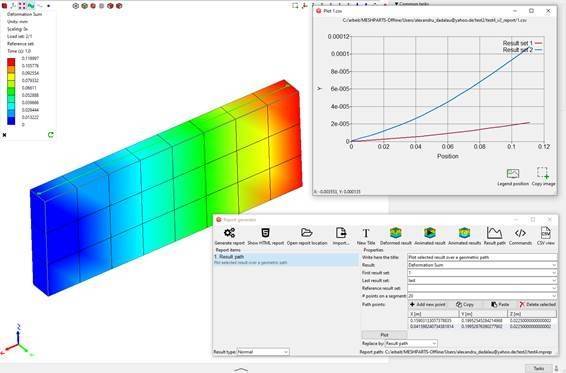This screenshot has width=566, height=373.
Task: Click Legend position icon in plot window
Action: point(513,174)
